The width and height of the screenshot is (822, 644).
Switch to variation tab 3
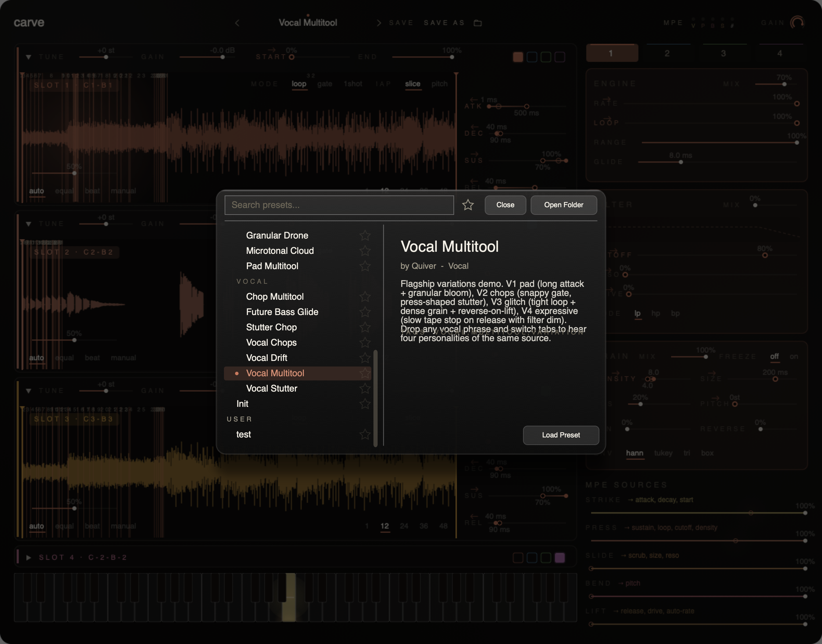(724, 53)
